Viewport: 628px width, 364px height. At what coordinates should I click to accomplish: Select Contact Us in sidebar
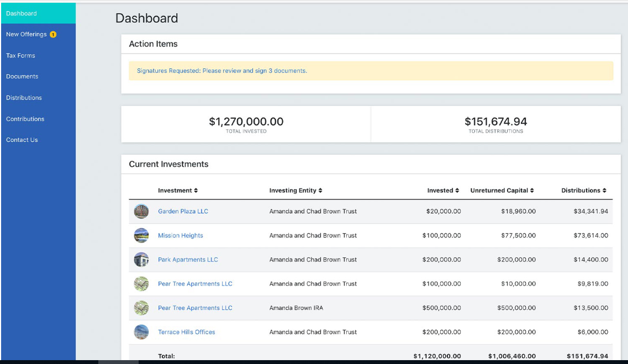pos(22,140)
